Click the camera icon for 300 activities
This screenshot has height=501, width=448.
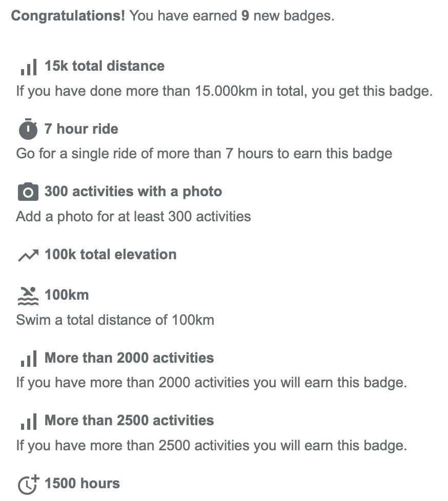pyautogui.click(x=28, y=192)
